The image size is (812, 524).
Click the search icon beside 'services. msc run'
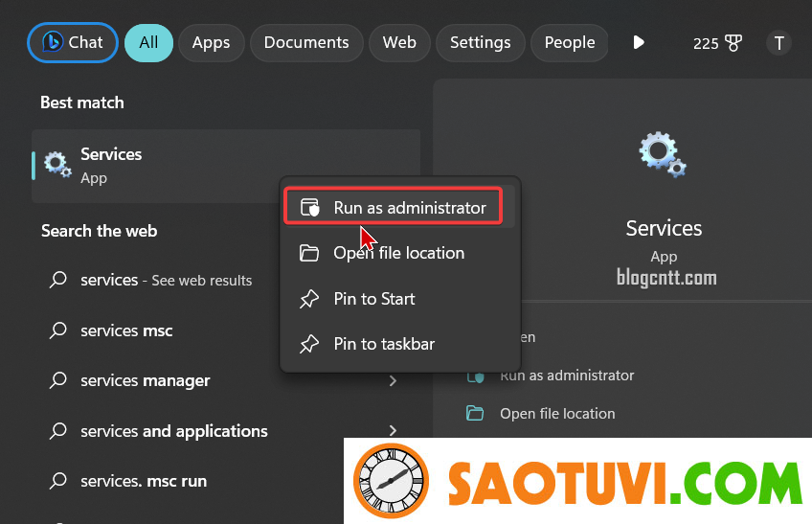point(58,481)
